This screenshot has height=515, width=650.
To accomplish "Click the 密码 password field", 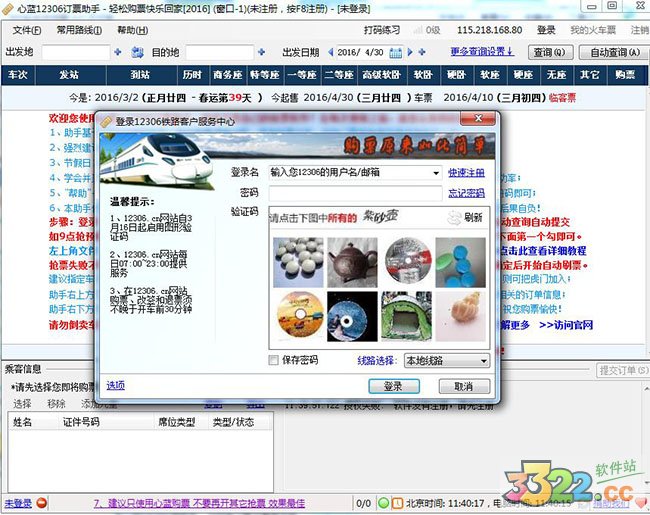I will click(355, 193).
